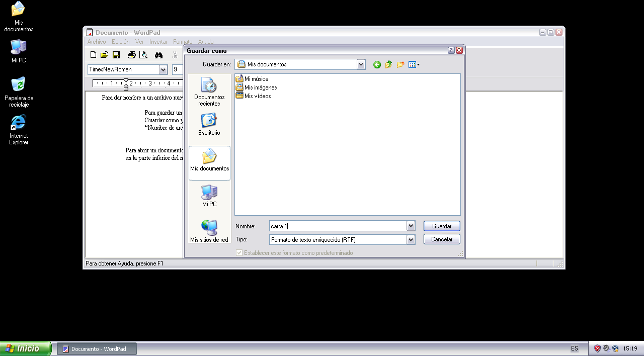Open Archivo menu in WordPad
This screenshot has width=644, height=356.
(97, 42)
